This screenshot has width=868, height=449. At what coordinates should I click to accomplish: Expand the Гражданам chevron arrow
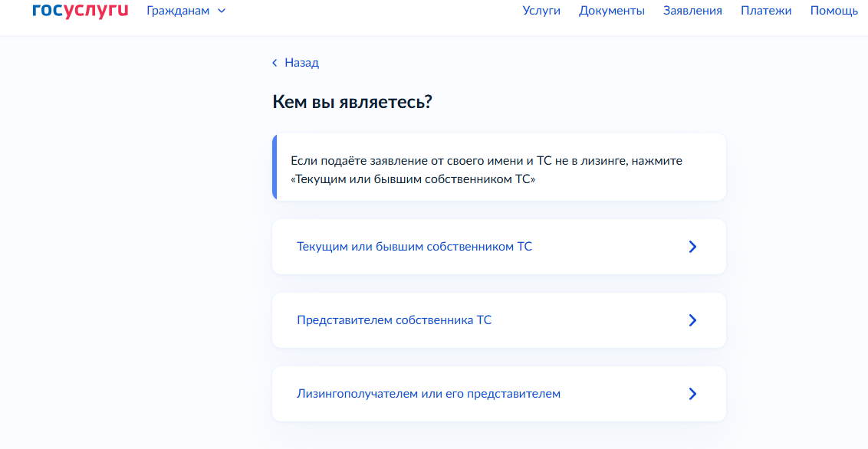[222, 11]
